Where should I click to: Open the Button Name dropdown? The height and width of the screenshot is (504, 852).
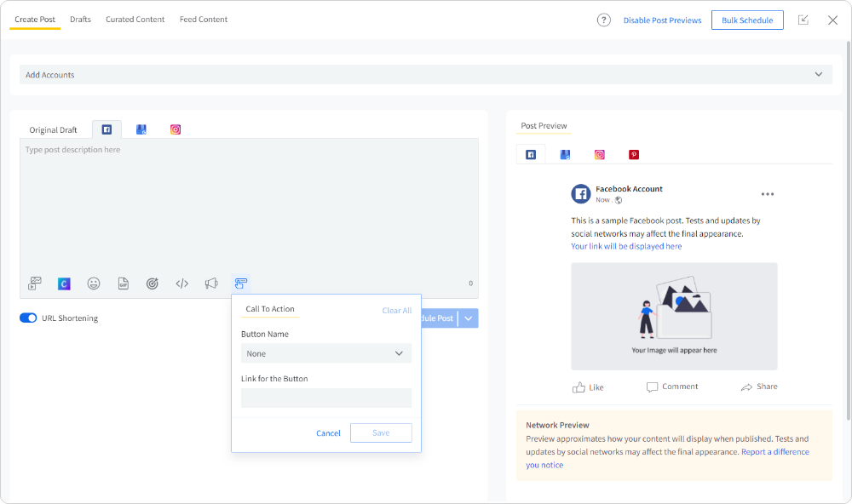tap(326, 353)
